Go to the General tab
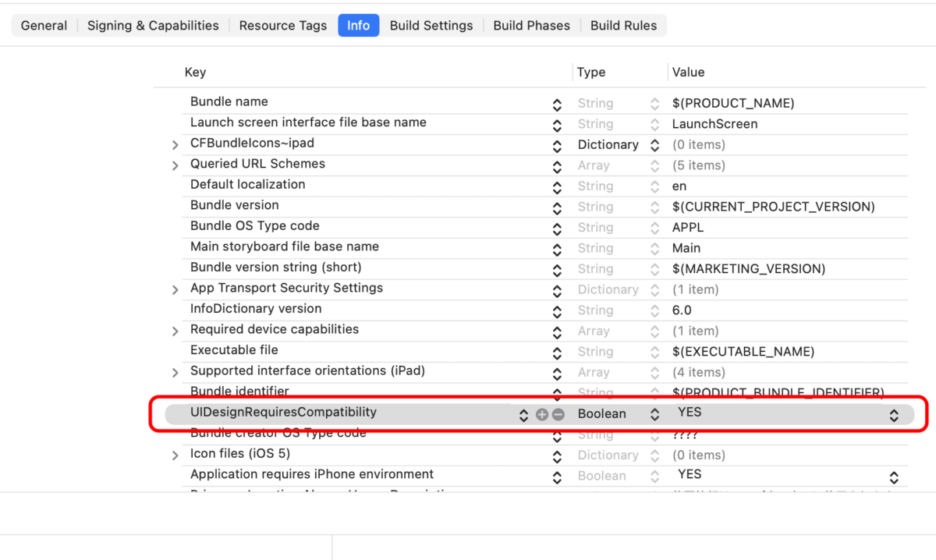This screenshot has width=936, height=560. (x=44, y=26)
